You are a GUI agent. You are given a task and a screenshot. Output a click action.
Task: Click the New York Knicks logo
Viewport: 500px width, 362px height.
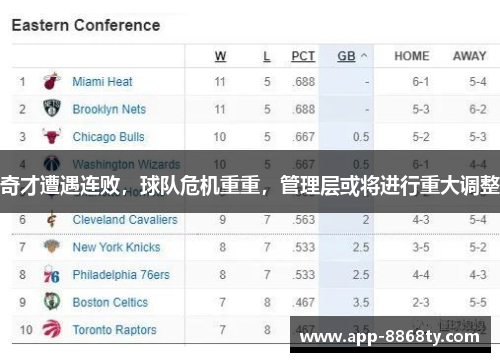(52, 247)
